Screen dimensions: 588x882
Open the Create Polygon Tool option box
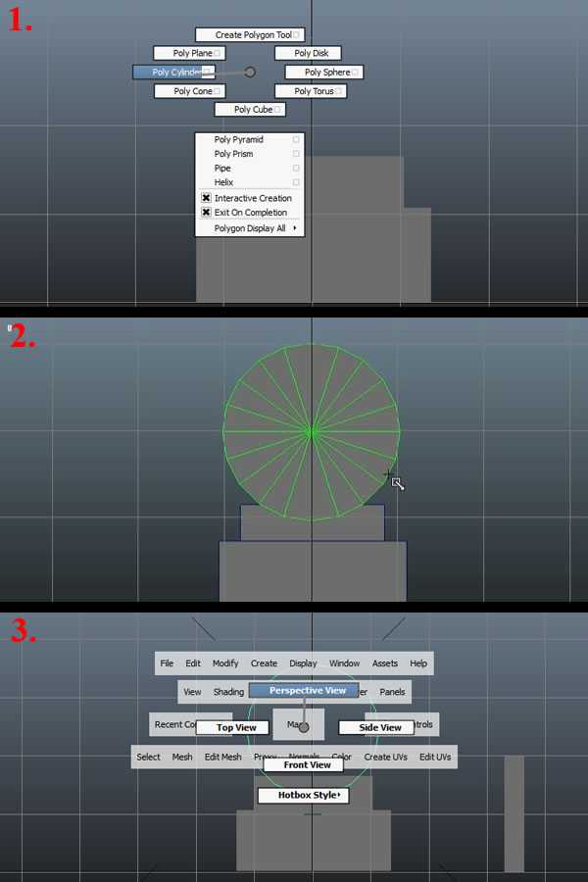pyautogui.click(x=297, y=35)
